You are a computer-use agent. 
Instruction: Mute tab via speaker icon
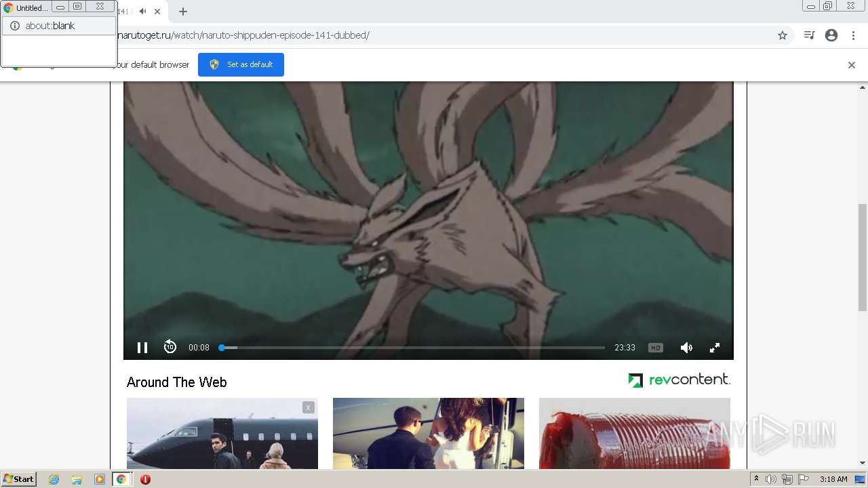(142, 12)
